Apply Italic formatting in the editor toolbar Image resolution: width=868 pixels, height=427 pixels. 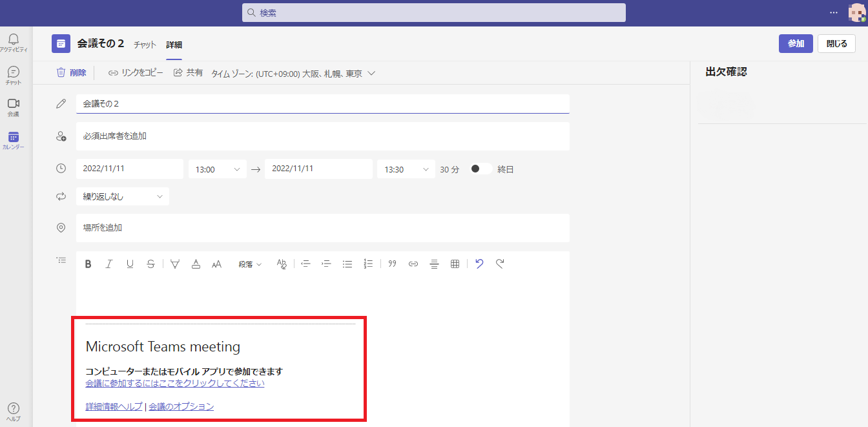(109, 264)
